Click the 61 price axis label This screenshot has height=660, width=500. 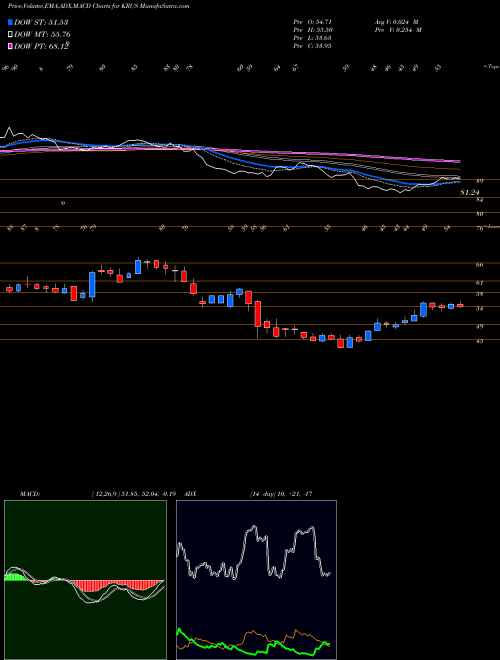[x=479, y=283]
